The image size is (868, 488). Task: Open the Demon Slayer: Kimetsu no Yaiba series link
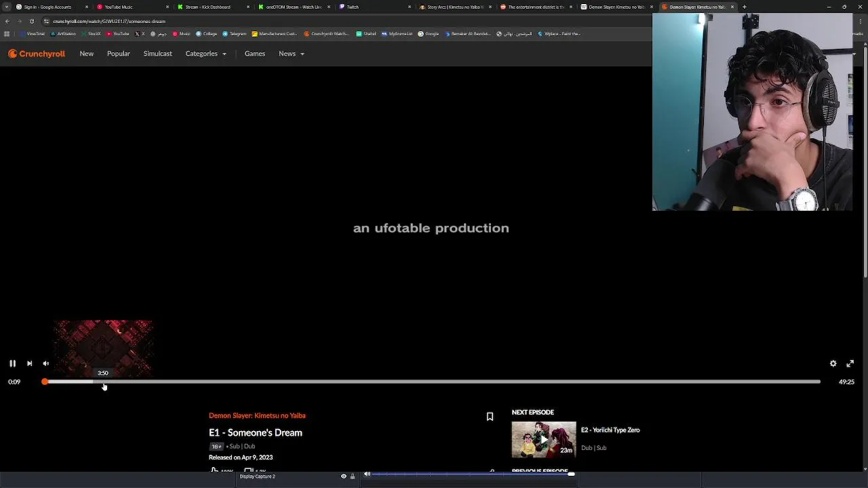(257, 415)
